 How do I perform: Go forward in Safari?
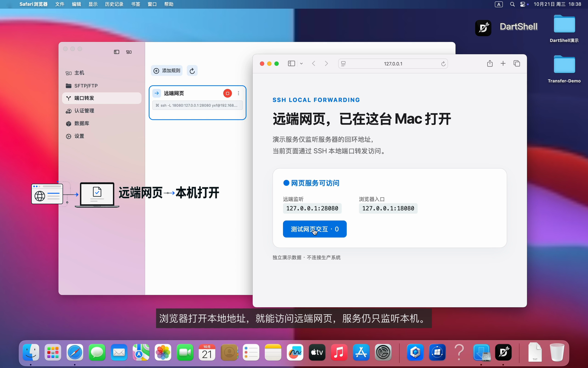click(x=327, y=63)
